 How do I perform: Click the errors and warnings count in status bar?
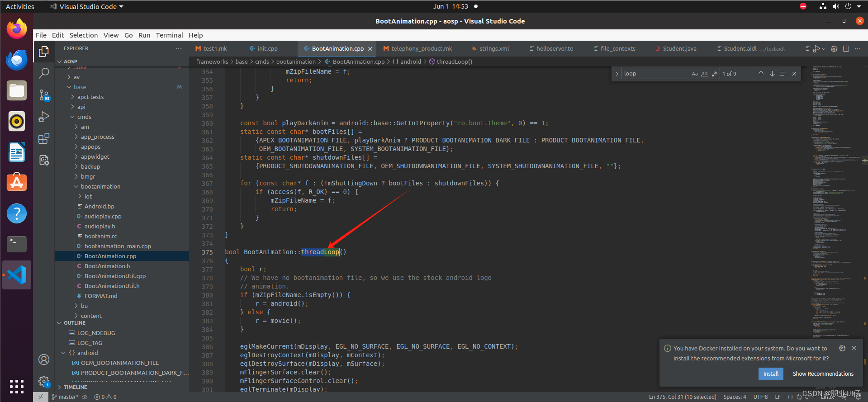click(x=105, y=397)
